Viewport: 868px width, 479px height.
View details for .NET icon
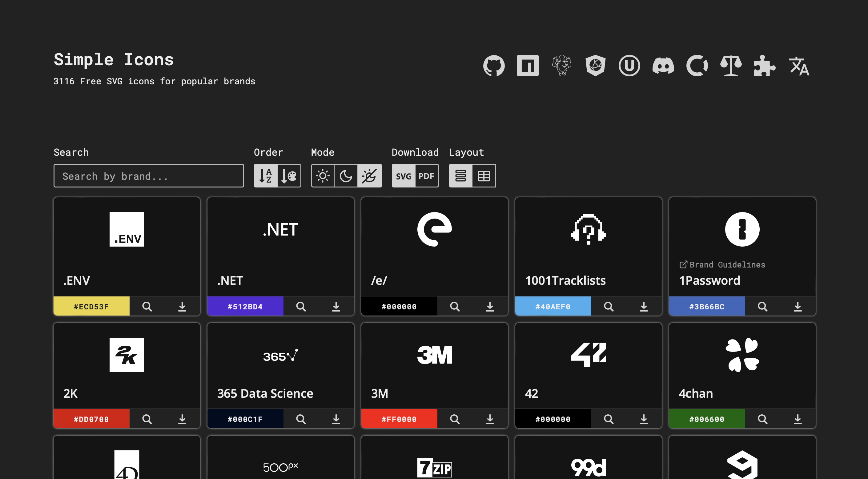301,306
